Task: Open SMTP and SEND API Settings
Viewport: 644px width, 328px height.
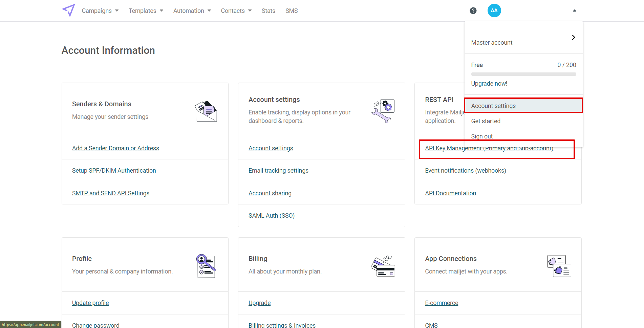Action: [111, 193]
